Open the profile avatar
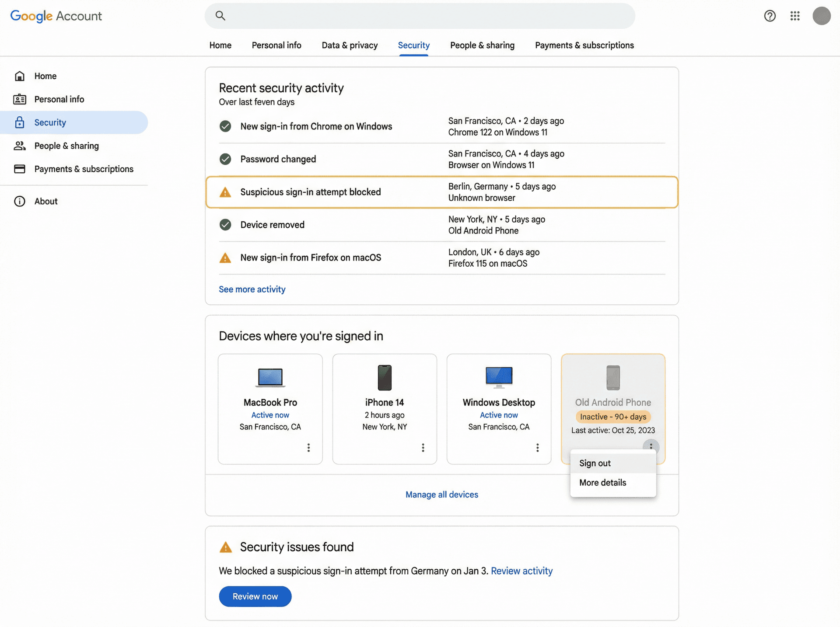Image resolution: width=840 pixels, height=627 pixels. point(822,16)
